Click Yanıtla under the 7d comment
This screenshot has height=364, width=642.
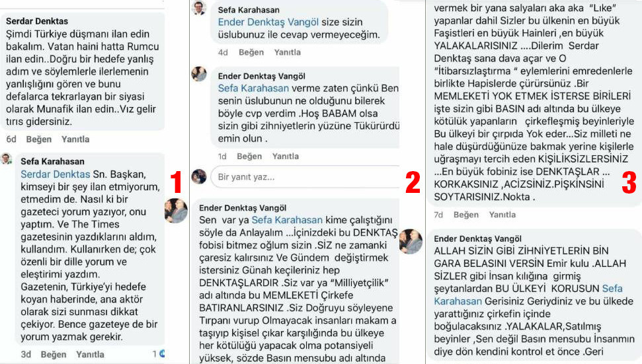(502, 215)
